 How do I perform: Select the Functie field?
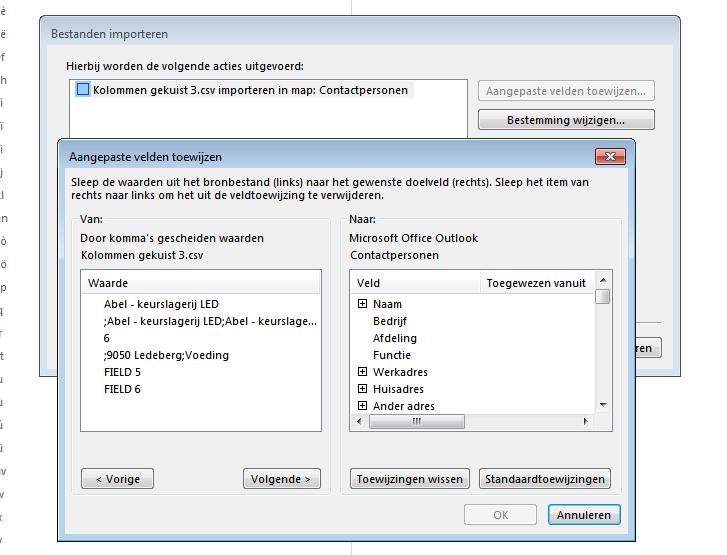click(392, 355)
